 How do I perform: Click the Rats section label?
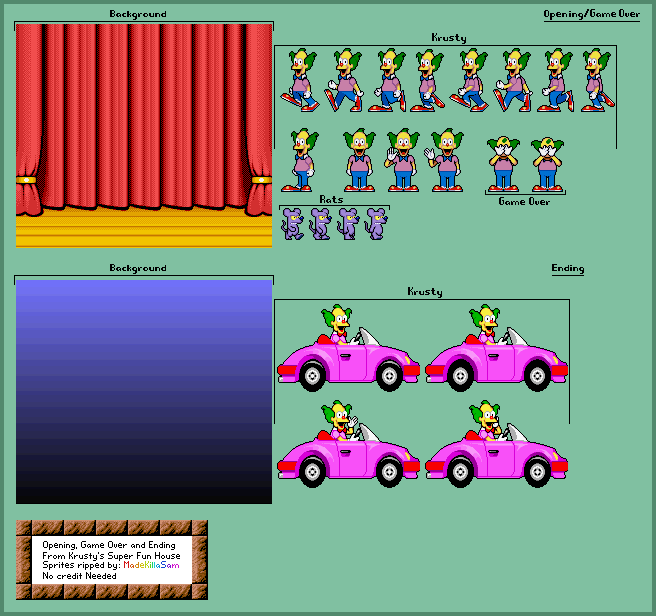[x=331, y=200]
